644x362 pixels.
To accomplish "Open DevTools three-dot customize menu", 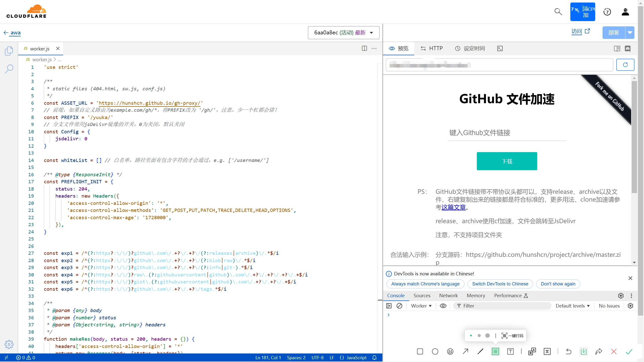I will coord(631,296).
